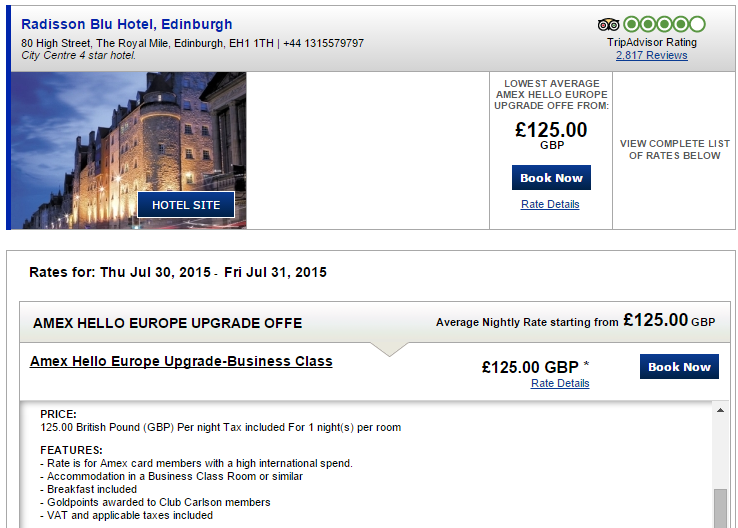Click View Complete List of Rates Below
The width and height of the screenshot is (738, 528).
[674, 150]
